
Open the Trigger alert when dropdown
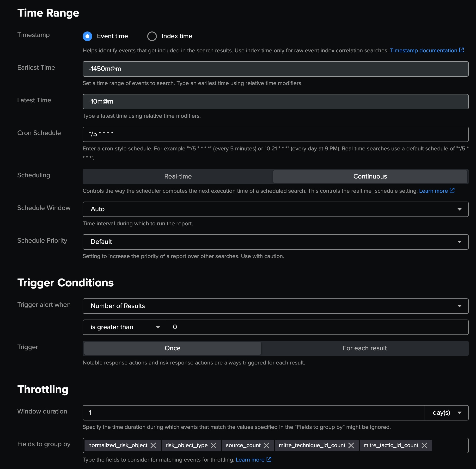(x=275, y=306)
